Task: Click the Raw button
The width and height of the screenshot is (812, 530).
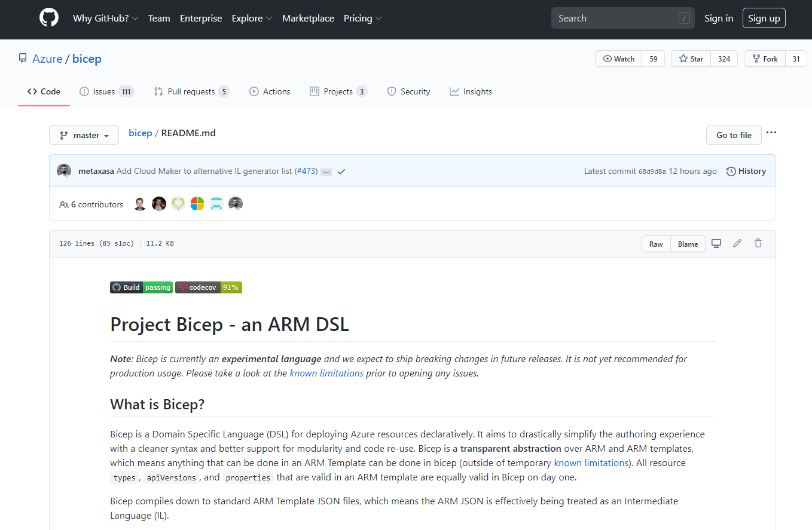Action: 656,244
